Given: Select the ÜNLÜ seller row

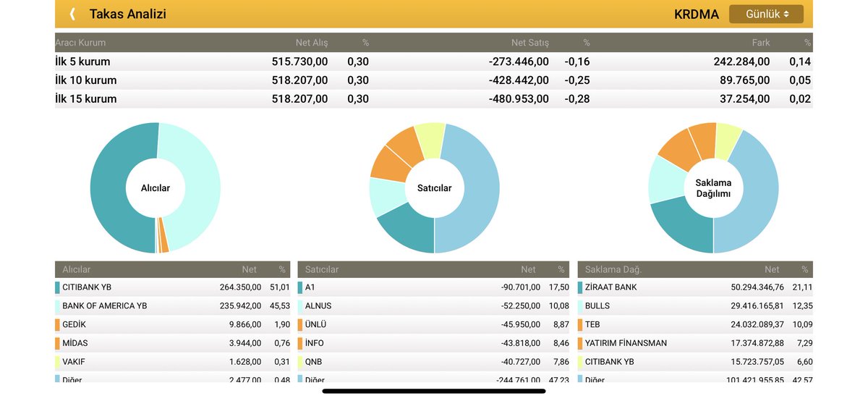Looking at the screenshot, I should (x=434, y=324).
